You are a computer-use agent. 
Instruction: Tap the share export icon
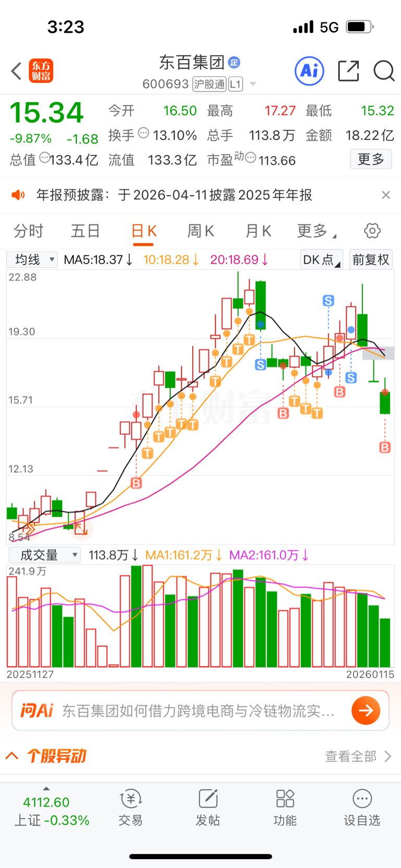pyautogui.click(x=348, y=71)
